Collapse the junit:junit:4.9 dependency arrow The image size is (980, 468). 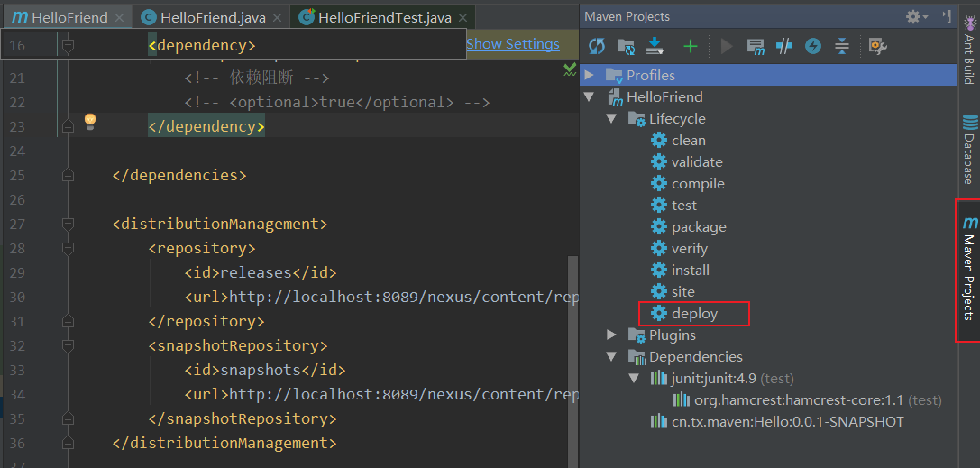[x=635, y=378]
